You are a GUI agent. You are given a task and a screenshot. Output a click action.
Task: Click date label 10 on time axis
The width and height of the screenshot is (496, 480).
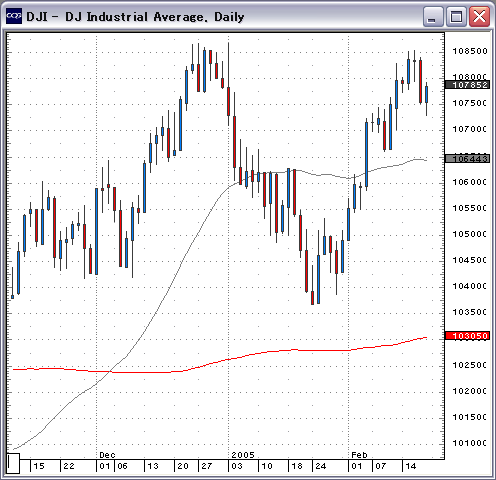(x=267, y=466)
